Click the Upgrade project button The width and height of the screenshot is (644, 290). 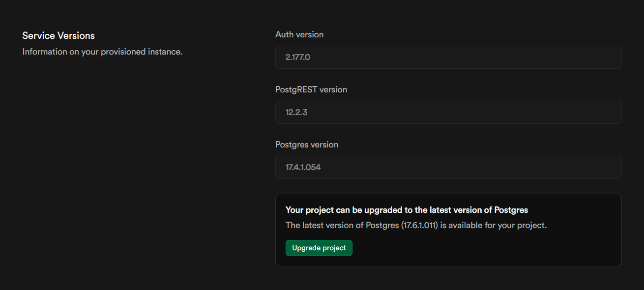tap(319, 248)
